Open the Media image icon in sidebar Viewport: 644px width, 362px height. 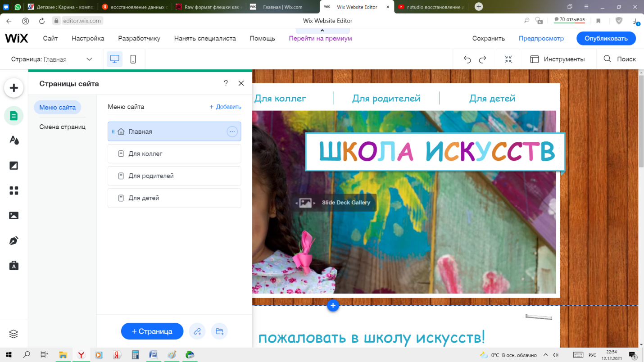tap(14, 216)
